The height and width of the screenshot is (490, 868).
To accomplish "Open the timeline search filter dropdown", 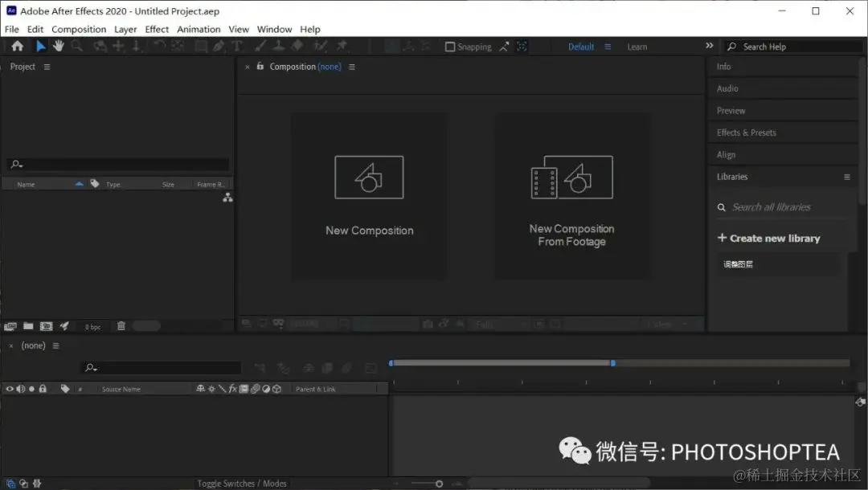I will (x=91, y=367).
